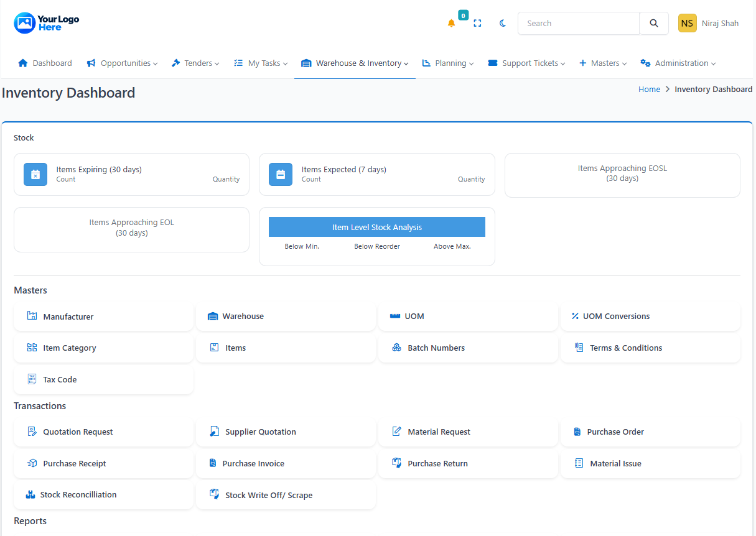Click the Tax Code icon
The image size is (756, 536).
pos(32,379)
